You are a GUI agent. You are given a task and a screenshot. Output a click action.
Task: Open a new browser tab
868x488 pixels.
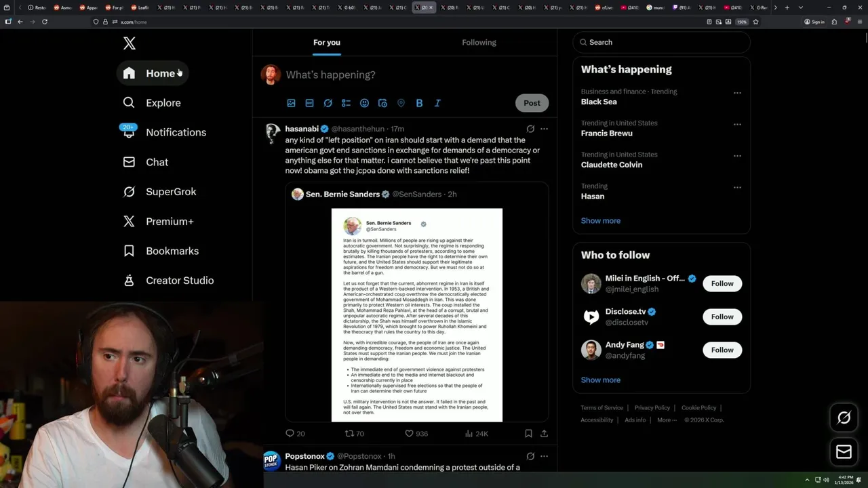pyautogui.click(x=787, y=7)
